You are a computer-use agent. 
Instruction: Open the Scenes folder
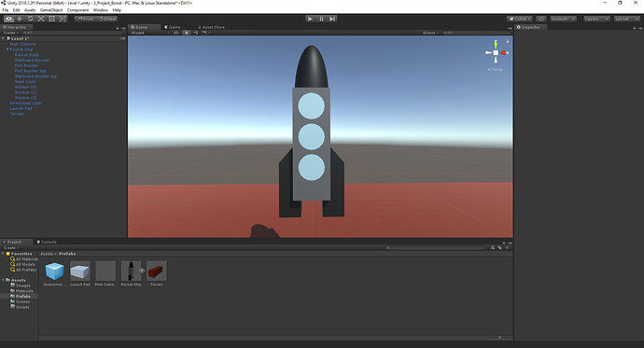[20, 301]
